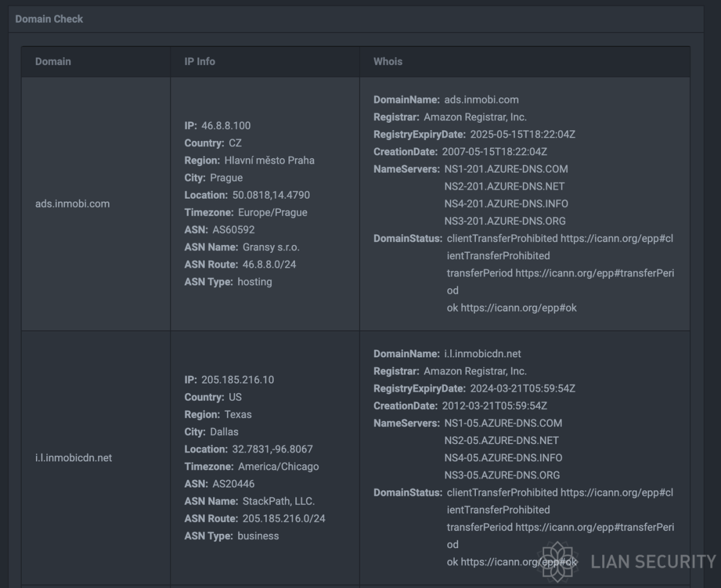
Task: Click creation date 2007-05-15T18:22:04Z
Action: pos(494,152)
